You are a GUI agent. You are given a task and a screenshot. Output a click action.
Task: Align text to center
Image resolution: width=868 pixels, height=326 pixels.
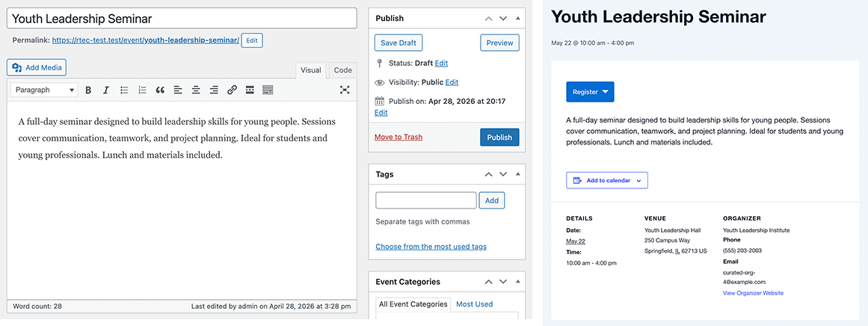point(196,90)
